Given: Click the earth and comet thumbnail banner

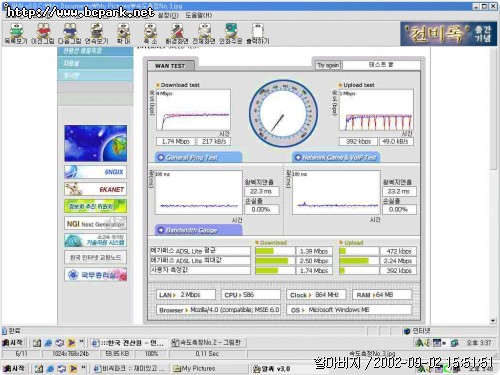Looking at the screenshot, I should [x=96, y=143].
